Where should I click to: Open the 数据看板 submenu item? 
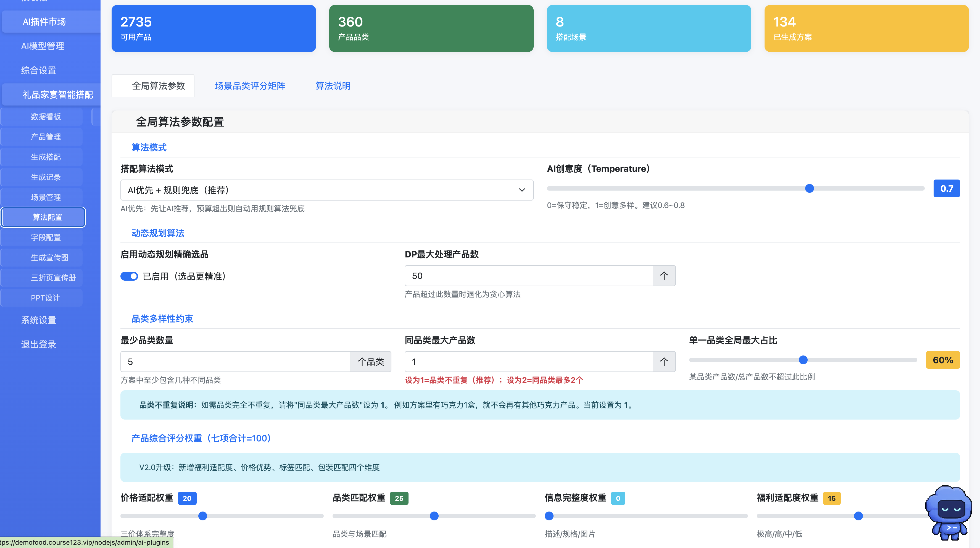tap(42, 117)
